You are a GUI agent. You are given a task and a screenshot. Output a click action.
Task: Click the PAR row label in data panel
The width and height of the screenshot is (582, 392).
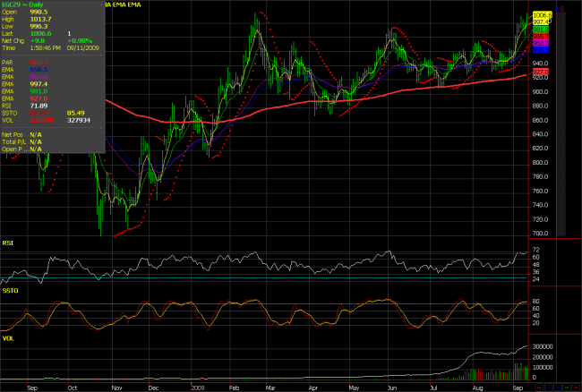click(x=7, y=63)
